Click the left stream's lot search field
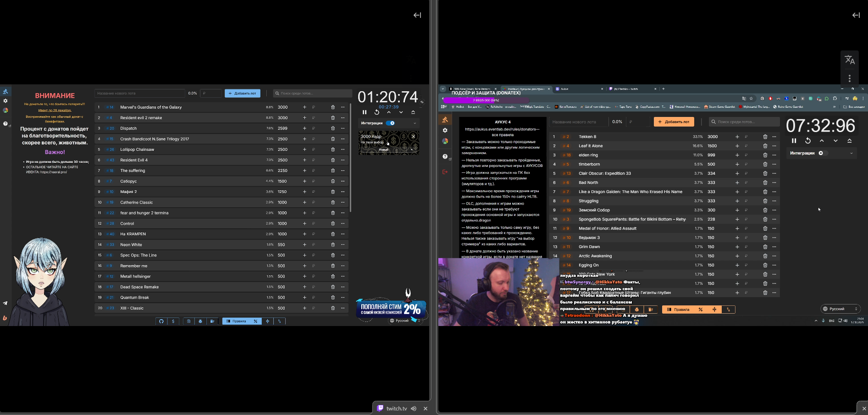The height and width of the screenshot is (415, 868). tap(313, 94)
